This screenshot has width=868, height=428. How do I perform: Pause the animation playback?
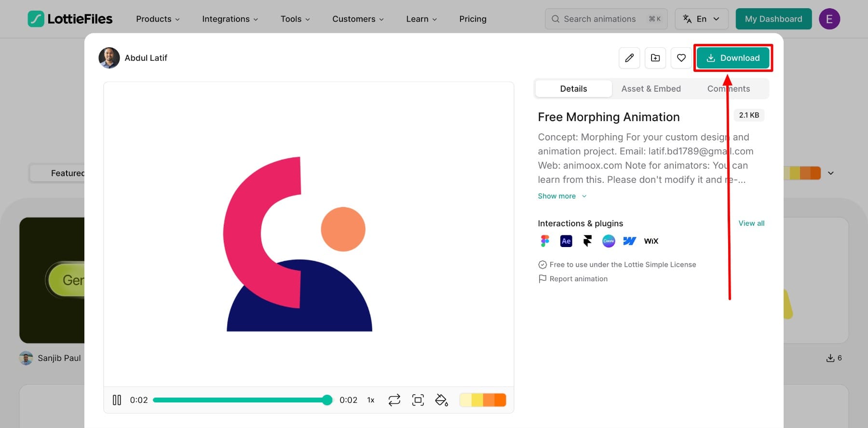pyautogui.click(x=117, y=400)
